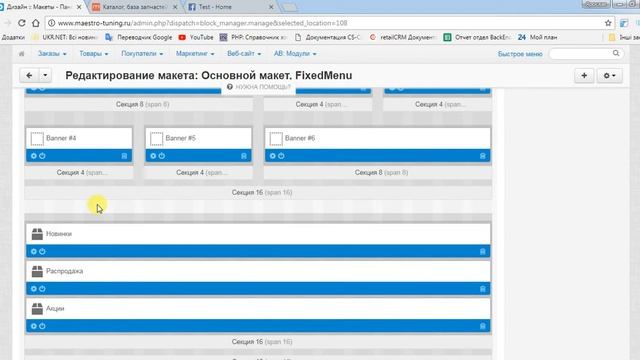Viewport: 640px width, 360px height.
Task: Toggle power icon of Banner #6 block
Action: click(x=281, y=156)
